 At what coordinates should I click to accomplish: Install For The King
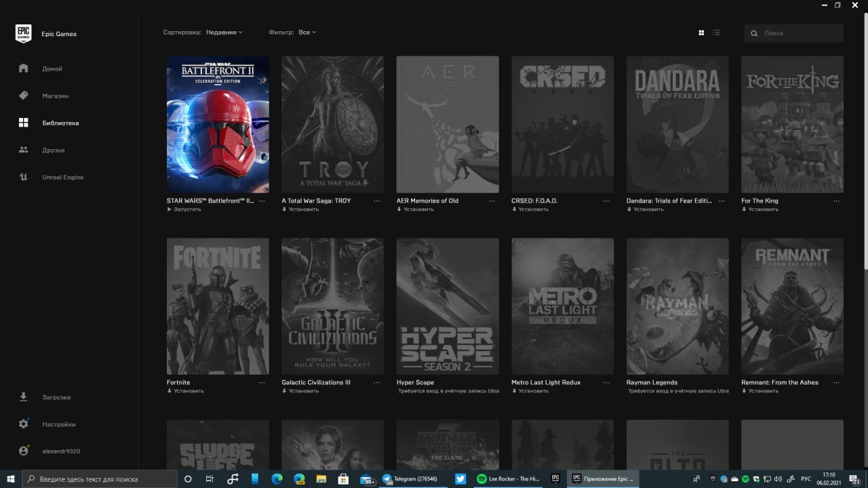tap(760, 209)
